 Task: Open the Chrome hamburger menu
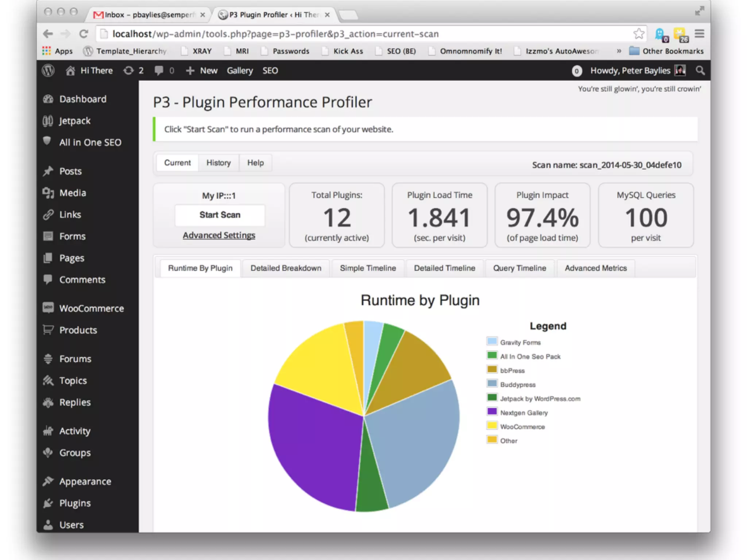tap(699, 34)
